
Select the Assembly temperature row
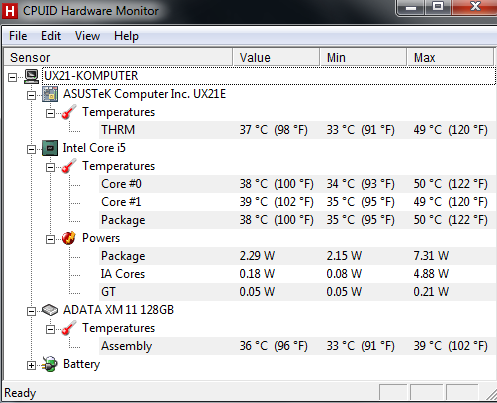pos(297,346)
